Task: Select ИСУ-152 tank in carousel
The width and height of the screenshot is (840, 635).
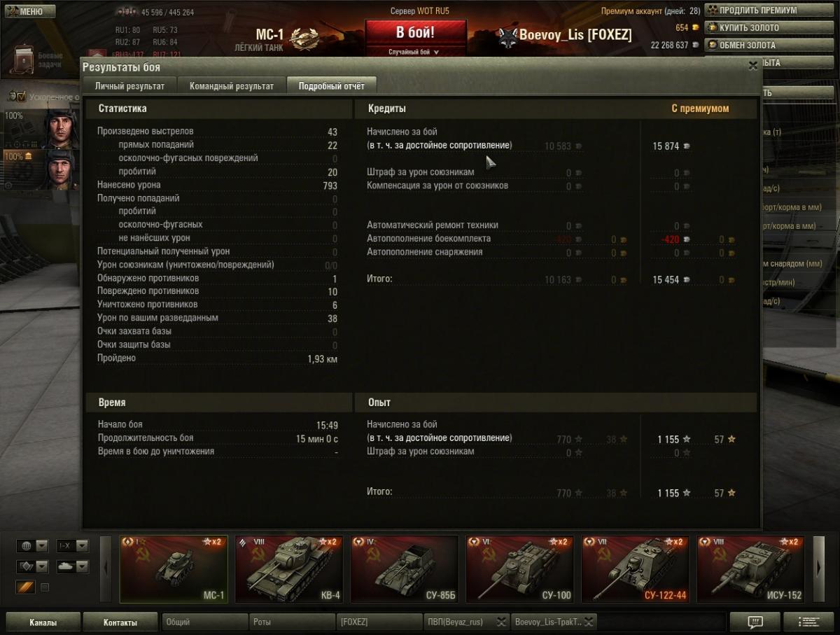Action: 750,569
